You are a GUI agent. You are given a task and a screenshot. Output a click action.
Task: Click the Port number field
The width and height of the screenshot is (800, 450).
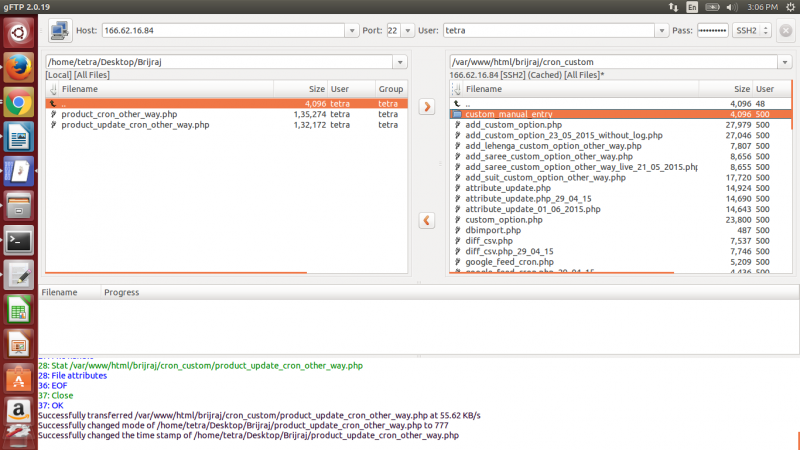pyautogui.click(x=393, y=31)
